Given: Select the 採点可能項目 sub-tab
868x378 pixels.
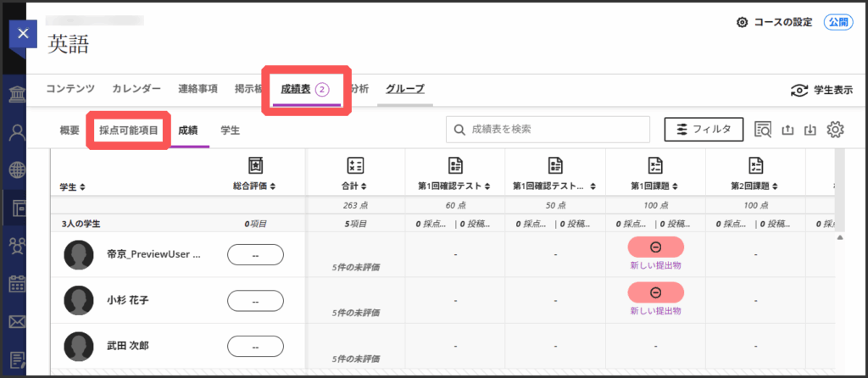Looking at the screenshot, I should pos(128,131).
